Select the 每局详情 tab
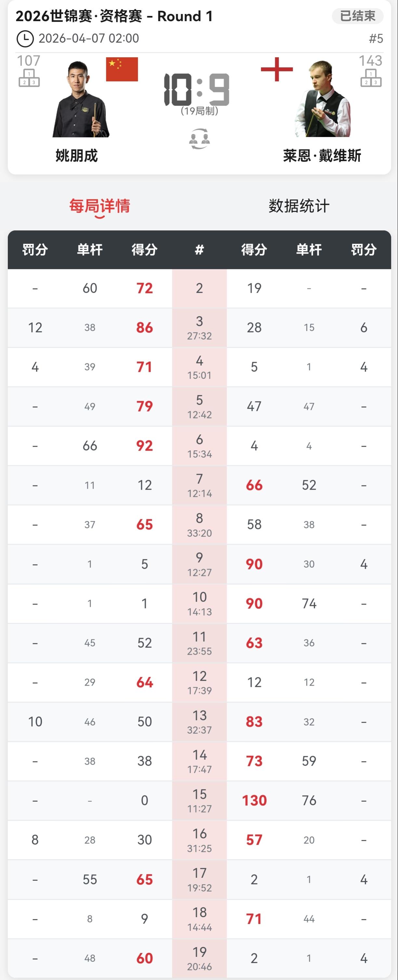This screenshot has height=980, width=398. tap(99, 206)
